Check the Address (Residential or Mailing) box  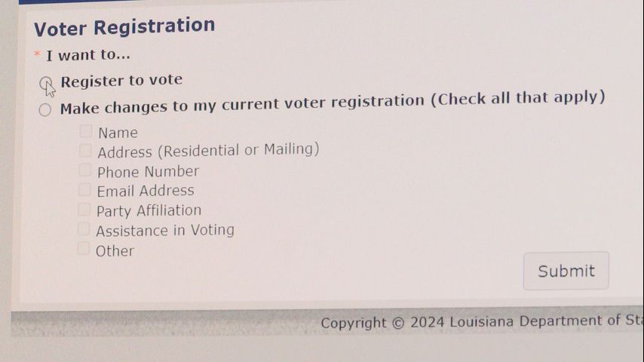point(85,151)
